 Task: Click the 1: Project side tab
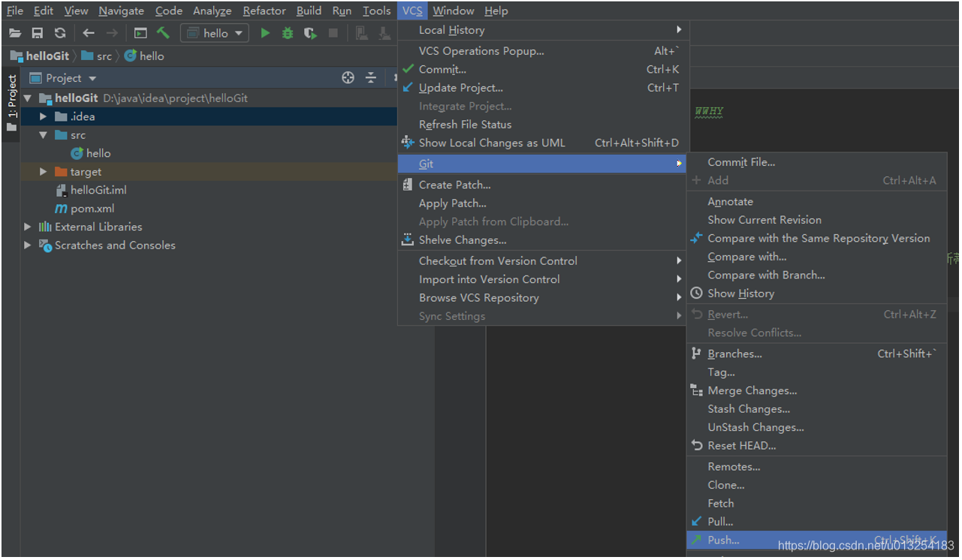click(x=11, y=103)
